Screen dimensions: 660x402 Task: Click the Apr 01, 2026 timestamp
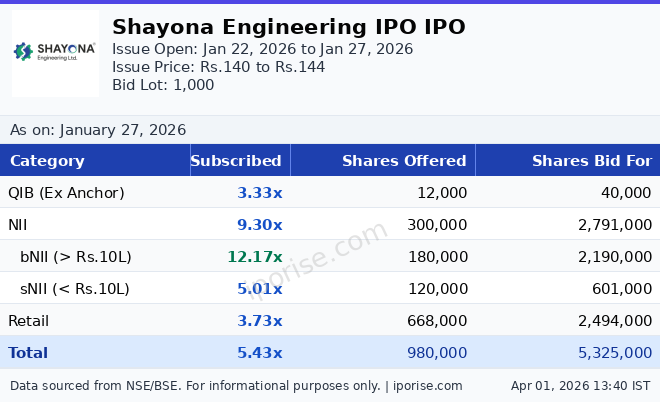[x=581, y=386]
